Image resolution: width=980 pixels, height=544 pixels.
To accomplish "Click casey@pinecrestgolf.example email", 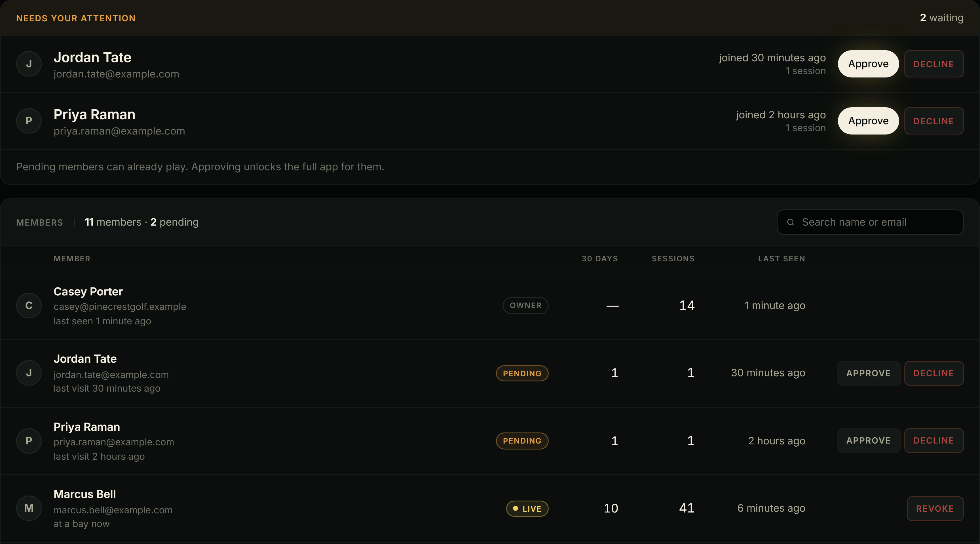I will coord(120,307).
